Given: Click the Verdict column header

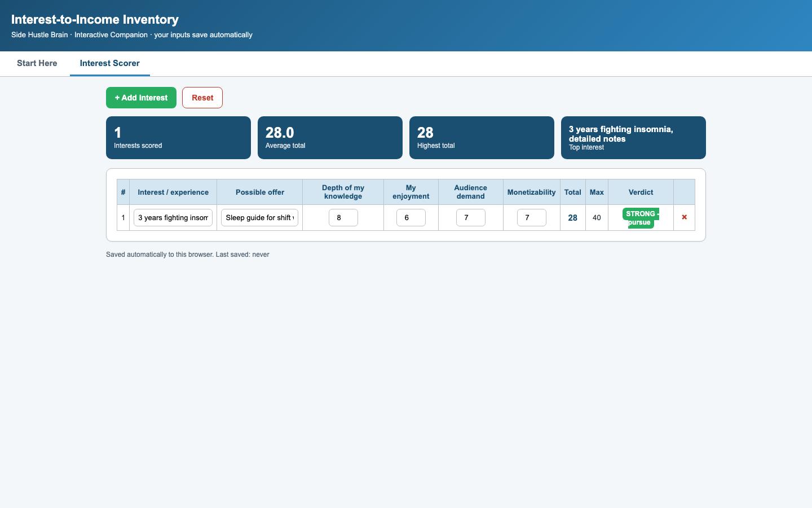Looking at the screenshot, I should pyautogui.click(x=641, y=192).
